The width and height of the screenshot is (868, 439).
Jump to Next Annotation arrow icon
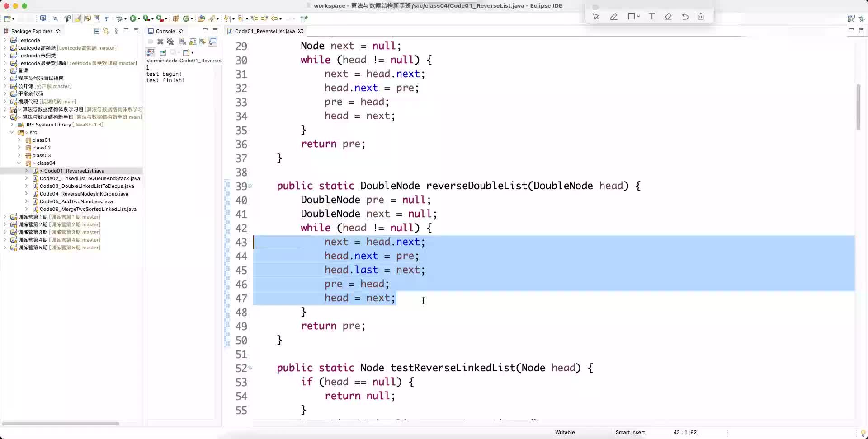tap(226, 19)
